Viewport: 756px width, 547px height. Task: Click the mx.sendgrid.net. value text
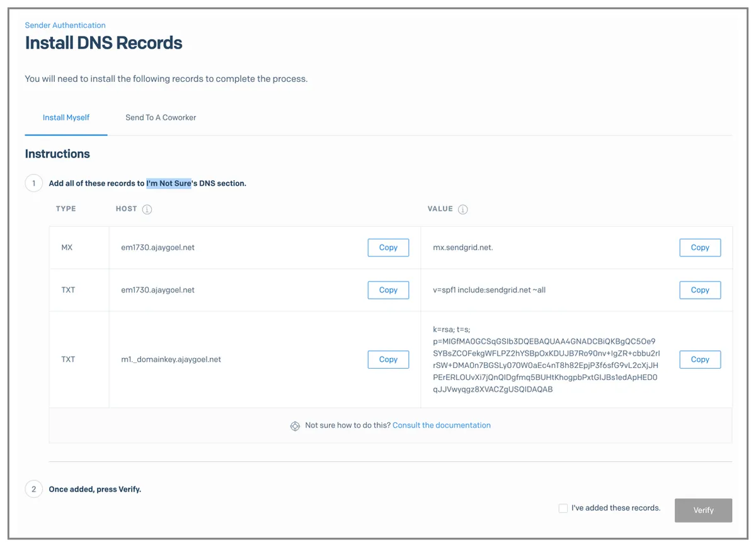(463, 248)
